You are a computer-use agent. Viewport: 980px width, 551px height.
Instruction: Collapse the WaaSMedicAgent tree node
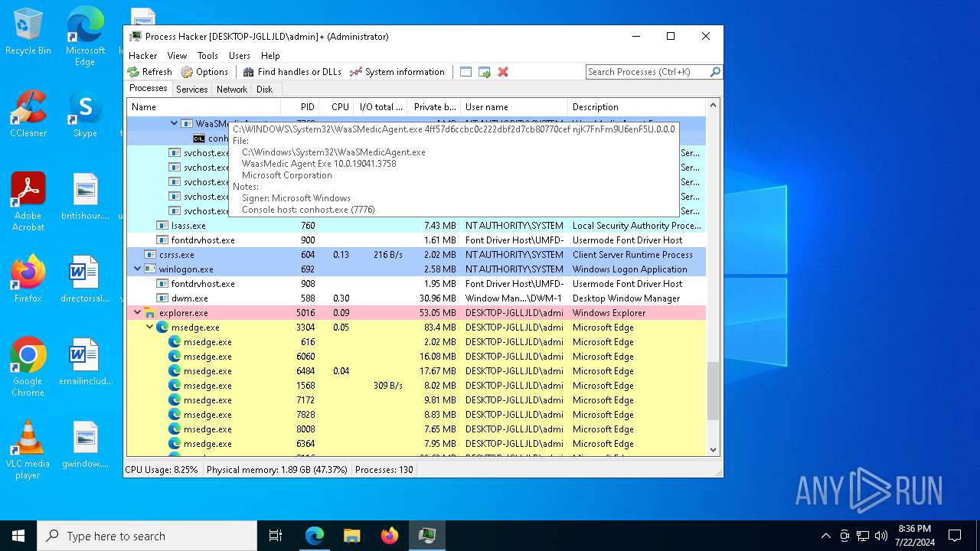(x=175, y=123)
